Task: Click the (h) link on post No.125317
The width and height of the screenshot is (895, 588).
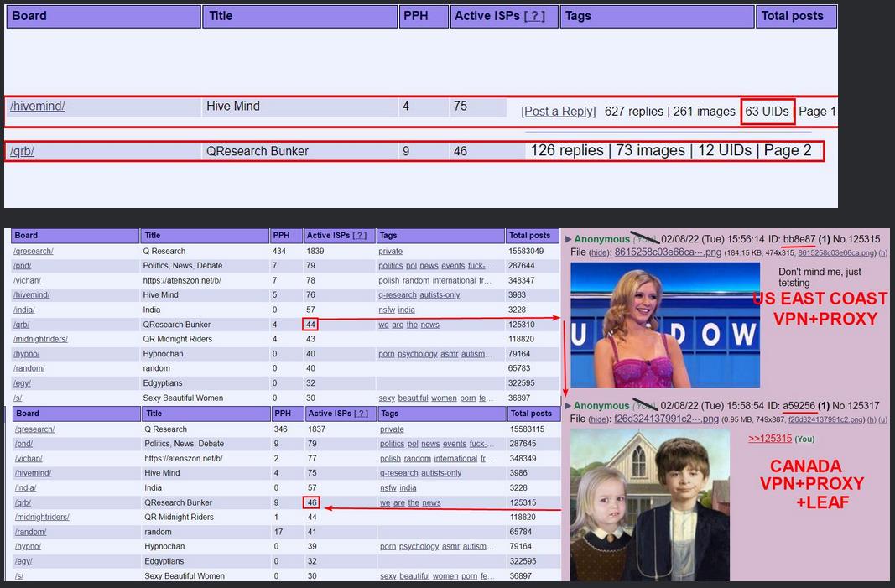Action: tap(872, 419)
